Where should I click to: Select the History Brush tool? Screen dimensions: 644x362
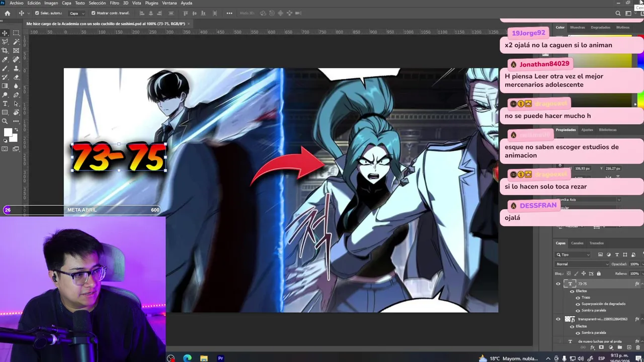(5, 77)
